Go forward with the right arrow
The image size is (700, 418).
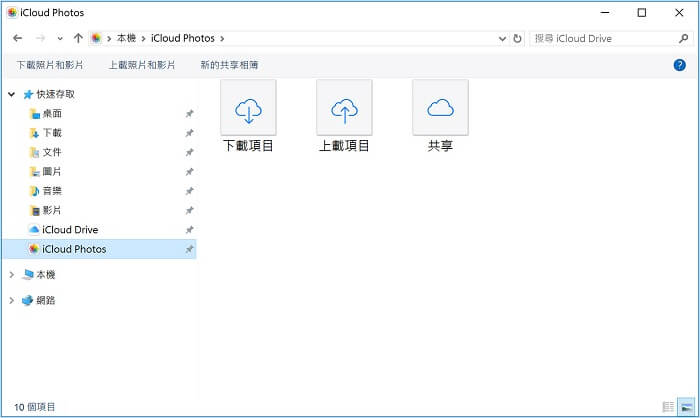pyautogui.click(x=40, y=38)
